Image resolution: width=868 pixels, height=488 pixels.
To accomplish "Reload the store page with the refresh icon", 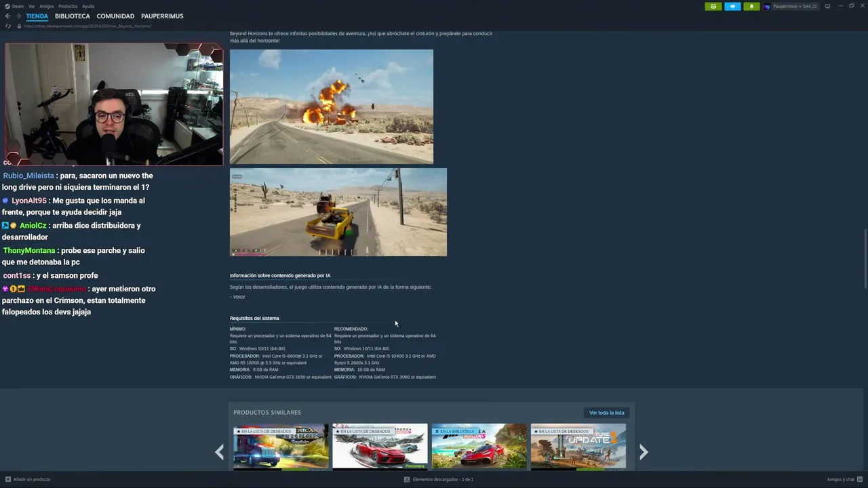I will click(x=8, y=26).
